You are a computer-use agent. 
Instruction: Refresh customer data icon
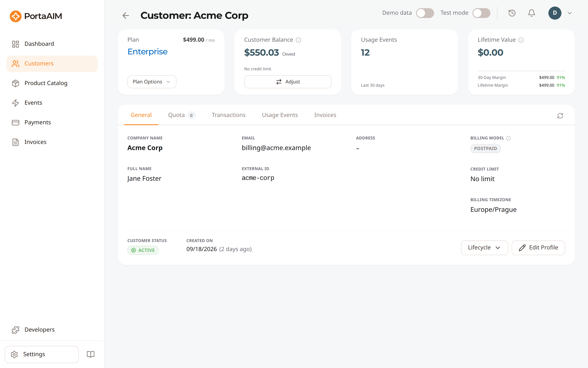pos(560,116)
